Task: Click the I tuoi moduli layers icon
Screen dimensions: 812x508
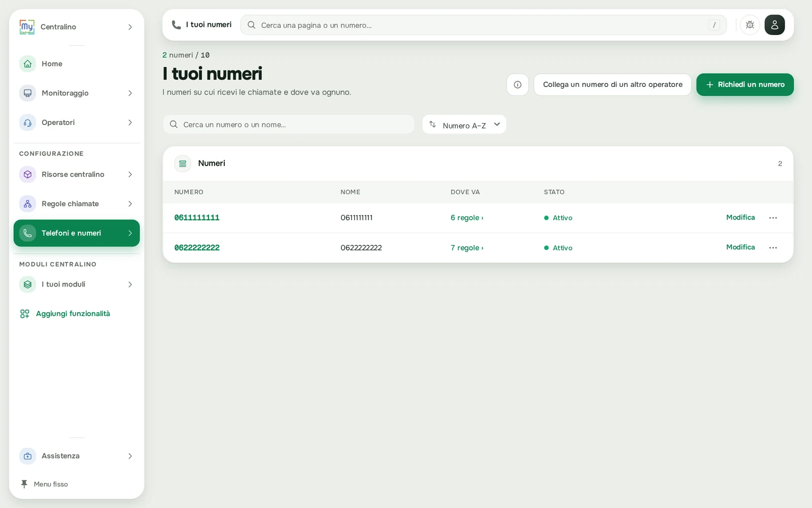Action: [27, 284]
